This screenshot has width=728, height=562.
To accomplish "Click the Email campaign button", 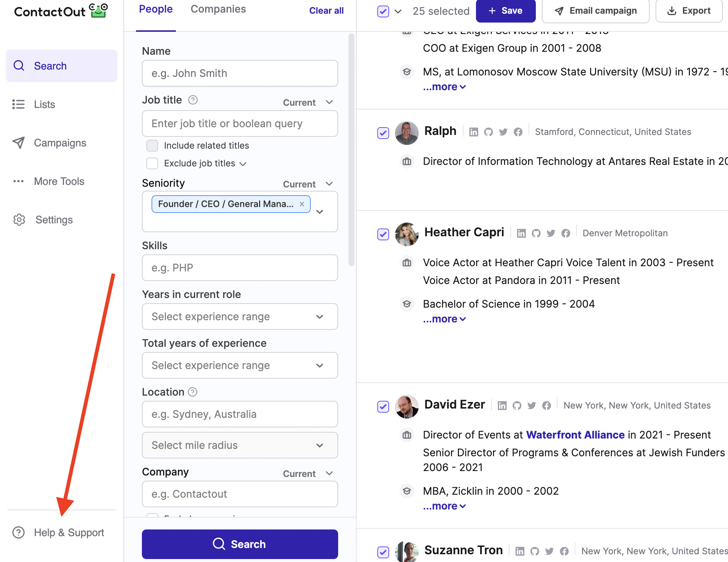I will (595, 11).
